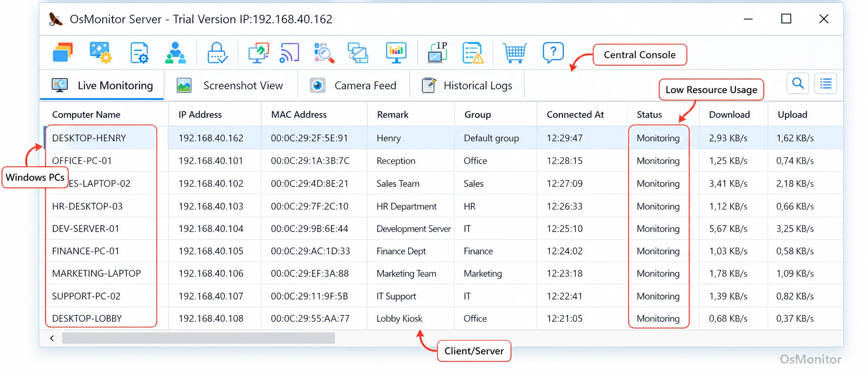Open the Historical Logs tab
Image resolution: width=868 pixels, height=374 pixels.
467,85
